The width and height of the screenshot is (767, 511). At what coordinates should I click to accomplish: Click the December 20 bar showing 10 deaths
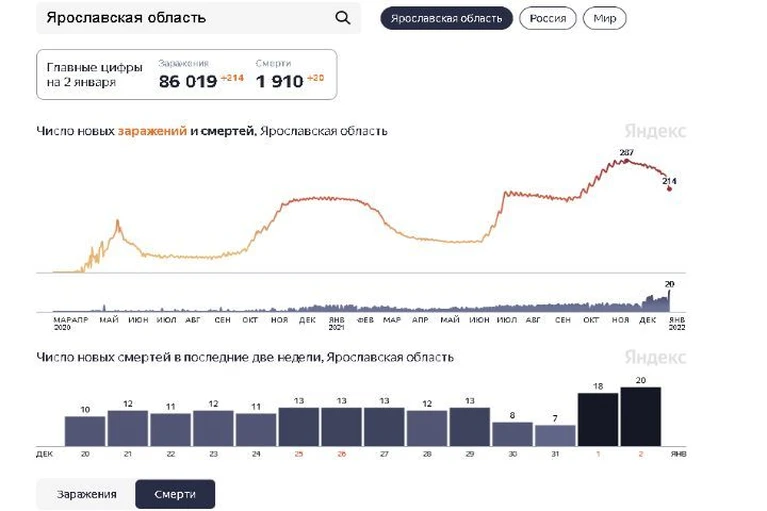(x=85, y=431)
